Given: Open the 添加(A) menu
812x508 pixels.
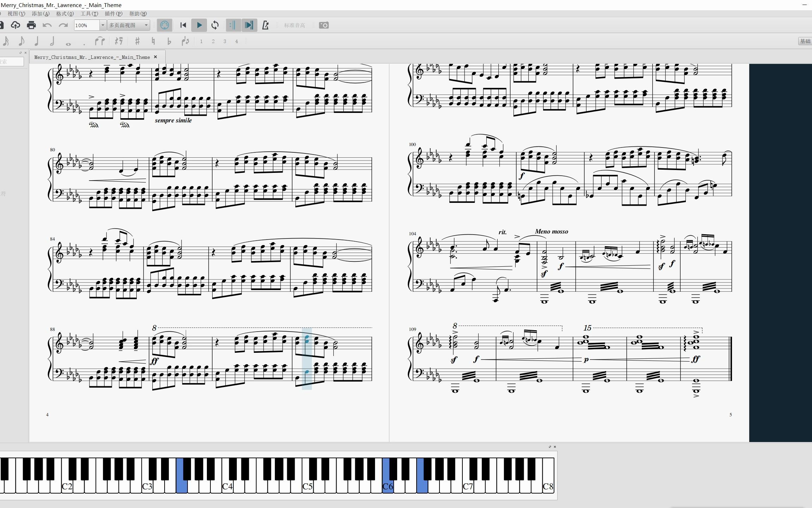Looking at the screenshot, I should click(x=41, y=14).
